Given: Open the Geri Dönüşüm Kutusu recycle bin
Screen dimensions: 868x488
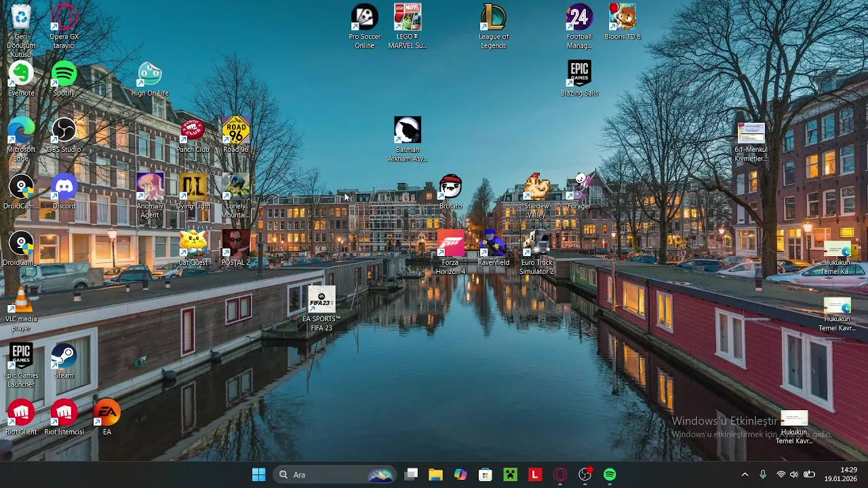Looking at the screenshot, I should [21, 30].
